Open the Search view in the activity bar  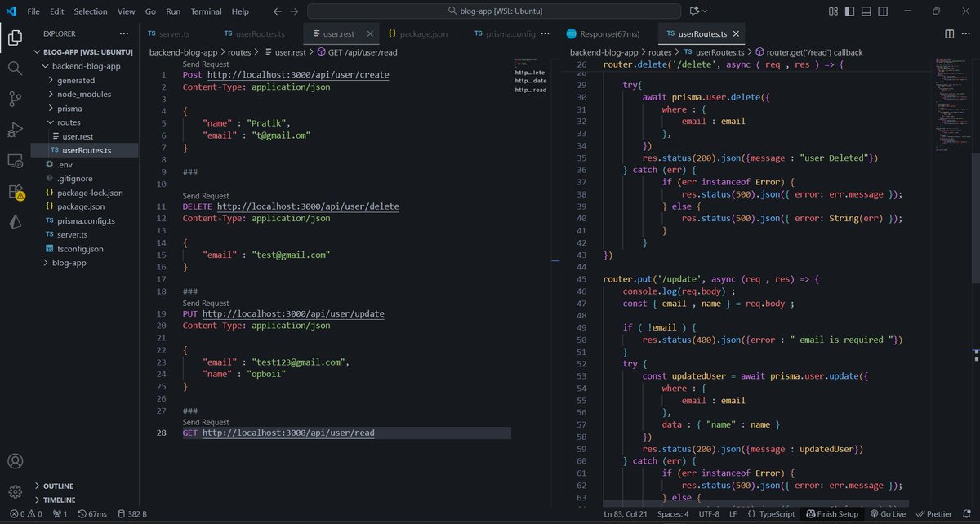pos(15,68)
